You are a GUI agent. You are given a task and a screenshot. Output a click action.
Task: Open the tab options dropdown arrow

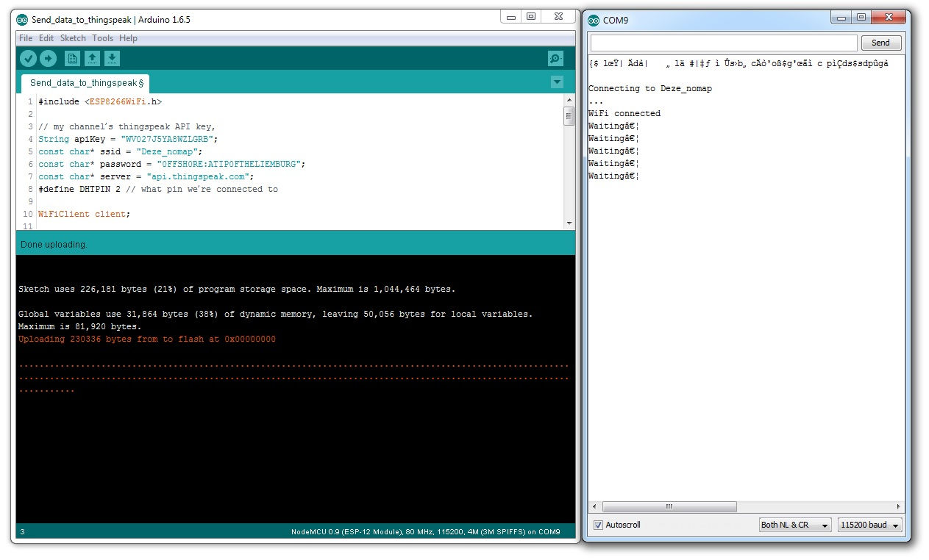(557, 82)
